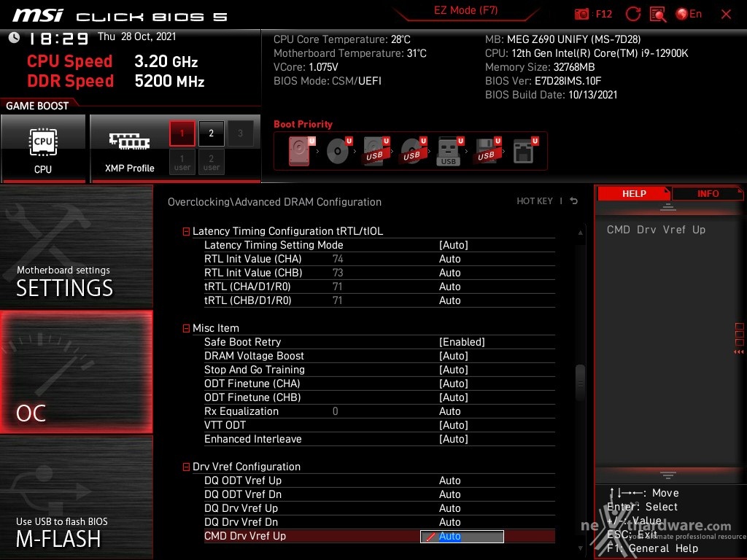This screenshot has height=560, width=747.
Task: Click the HOT KEY label
Action: 535,201
